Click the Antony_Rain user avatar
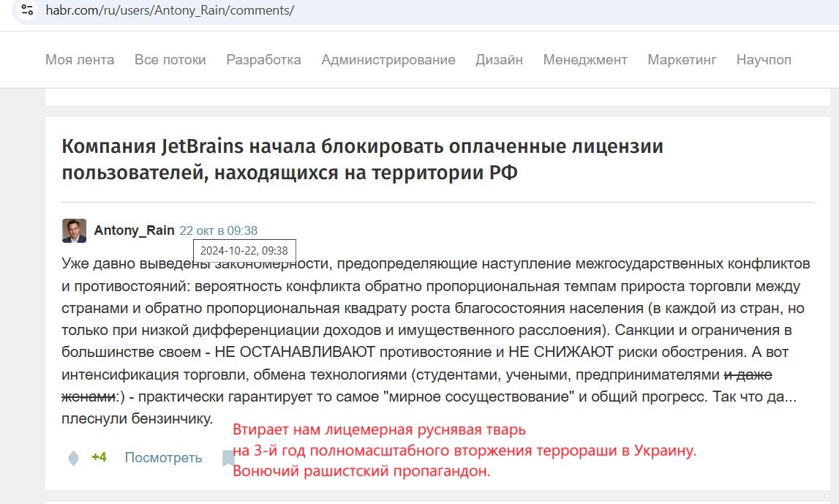839x504 pixels. pos(74,230)
